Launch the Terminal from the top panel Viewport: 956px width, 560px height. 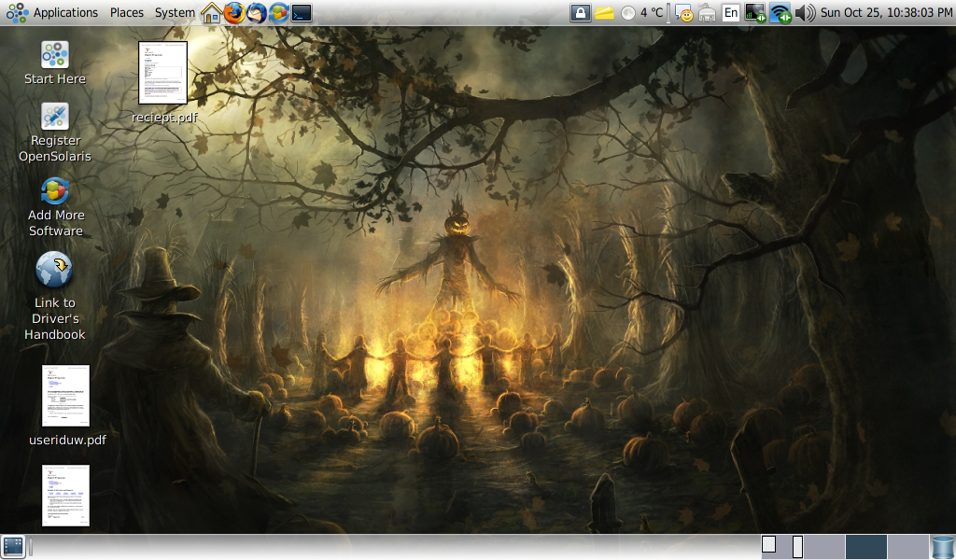[x=302, y=13]
